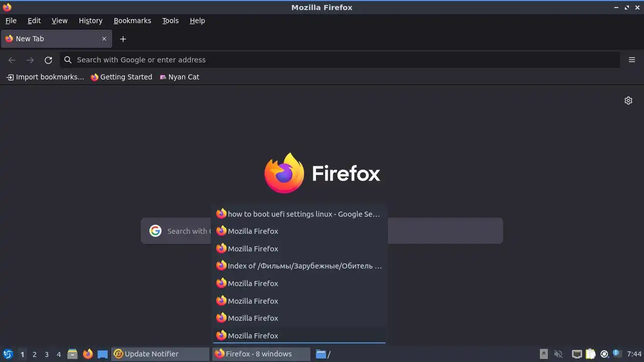Select the highlighted last Mozilla Firefox window entry
Screen dimensions: 644x362
pyautogui.click(x=299, y=335)
